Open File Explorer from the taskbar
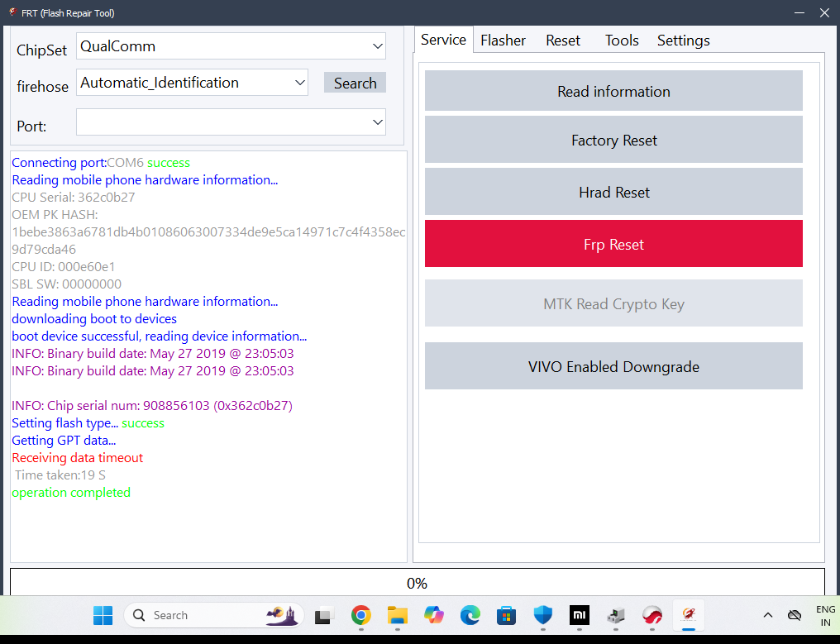Viewport: 840px width, 644px height. [x=398, y=615]
